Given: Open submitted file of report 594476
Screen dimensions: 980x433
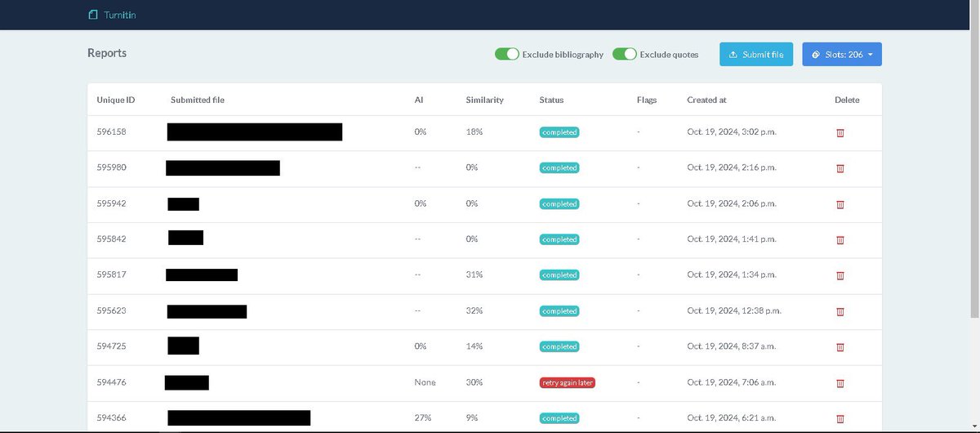Looking at the screenshot, I should pyautogui.click(x=187, y=382).
